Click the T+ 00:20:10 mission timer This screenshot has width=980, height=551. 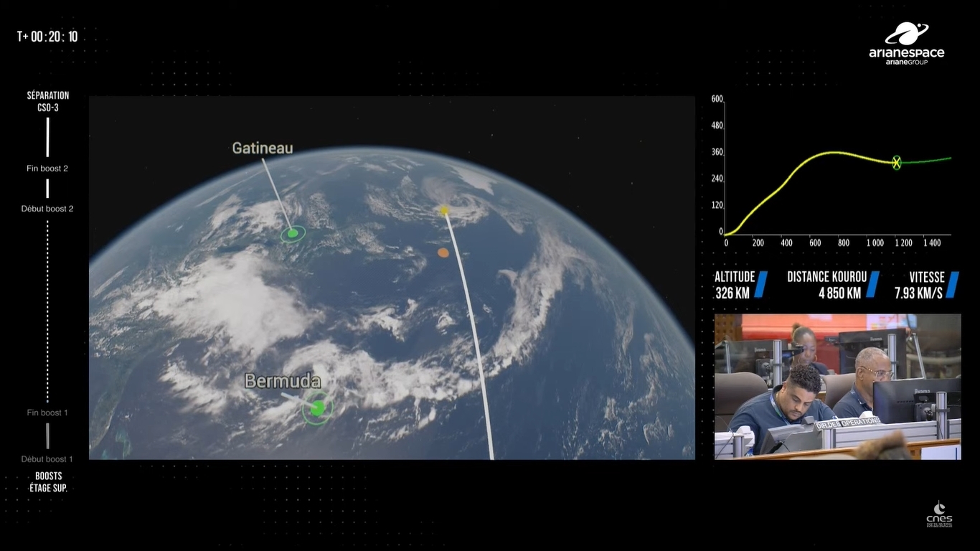(47, 37)
